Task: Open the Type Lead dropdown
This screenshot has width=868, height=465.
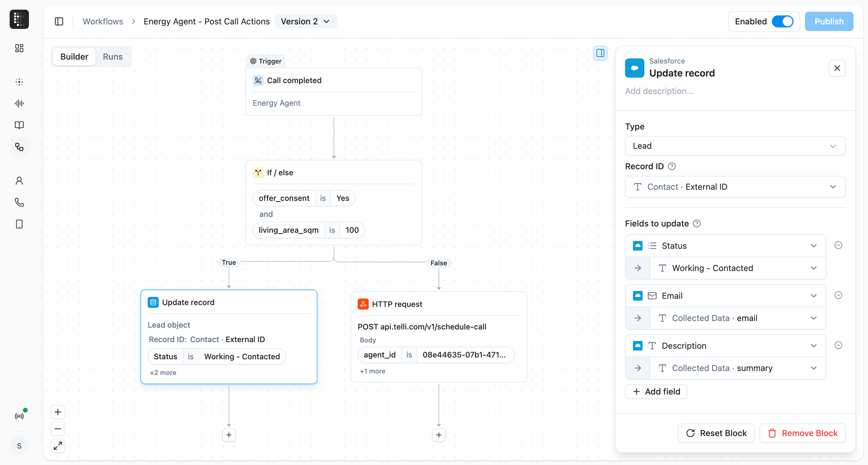Action: click(x=735, y=146)
